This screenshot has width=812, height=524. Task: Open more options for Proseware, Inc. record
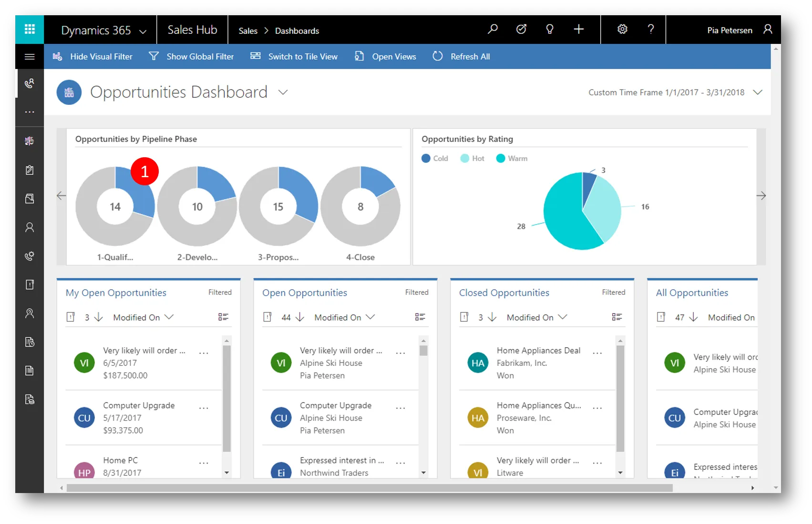(597, 408)
